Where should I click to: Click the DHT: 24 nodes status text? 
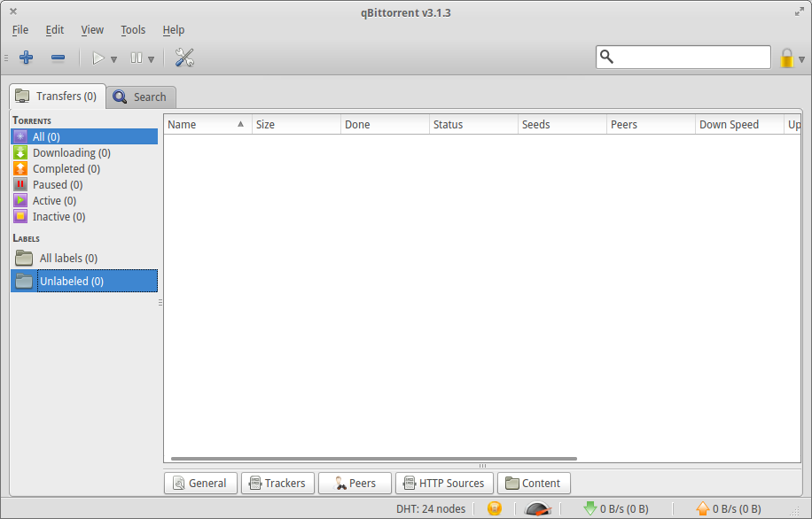431,509
